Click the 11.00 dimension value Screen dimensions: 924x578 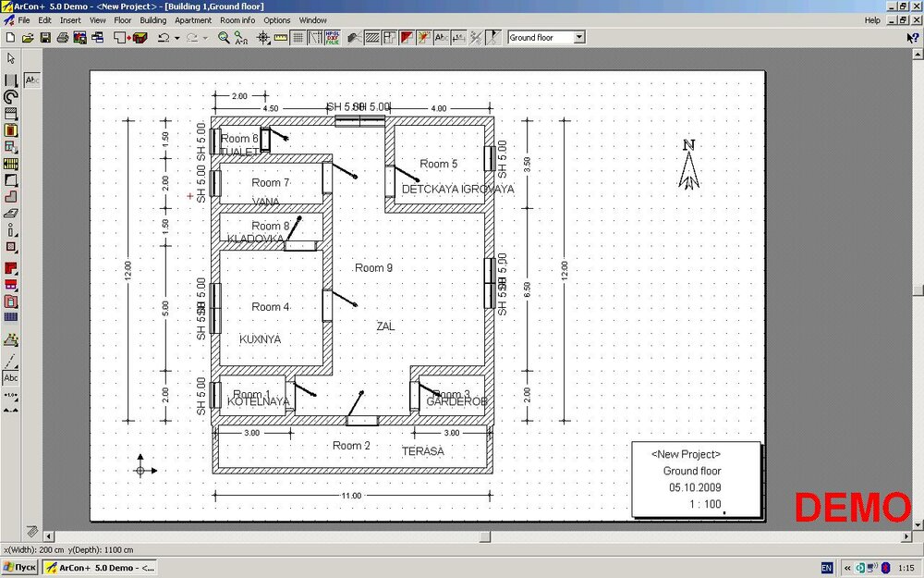coord(351,496)
